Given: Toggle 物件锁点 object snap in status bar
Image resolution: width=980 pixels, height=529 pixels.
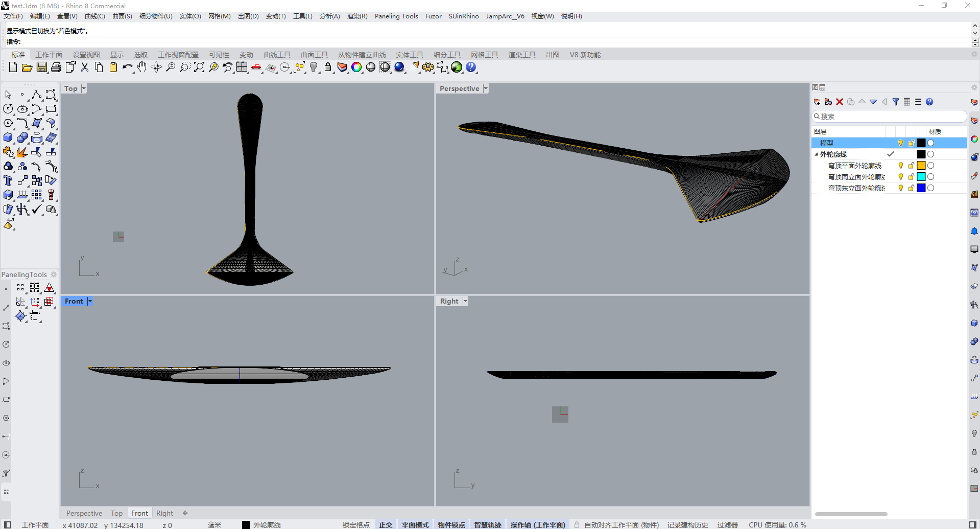Looking at the screenshot, I should click(451, 525).
